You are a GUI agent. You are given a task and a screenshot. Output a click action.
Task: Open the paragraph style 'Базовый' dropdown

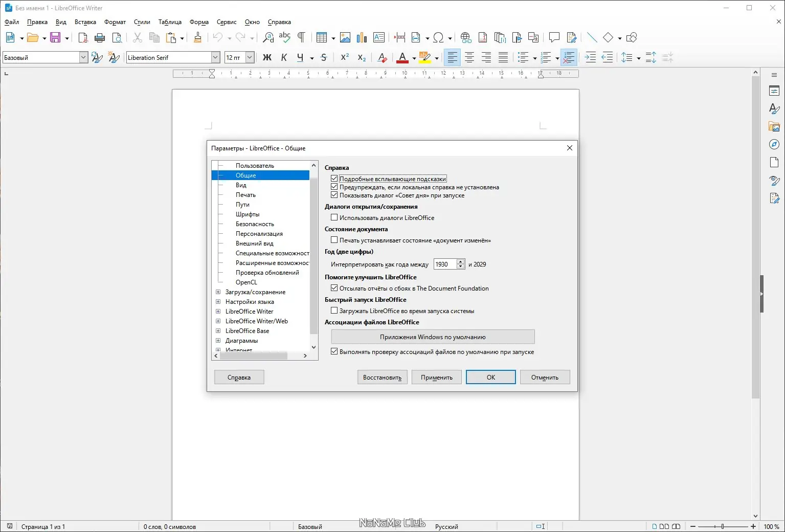tap(83, 58)
